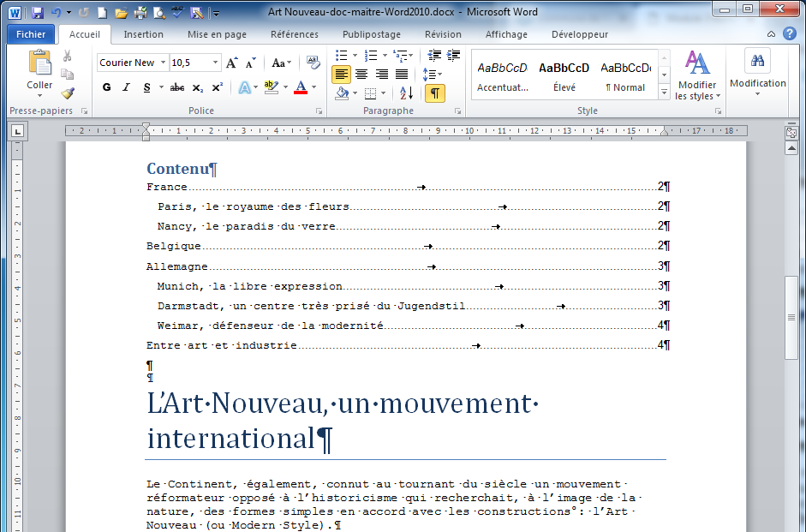
Task: Open the line spacing dropdown
Action: point(432,75)
